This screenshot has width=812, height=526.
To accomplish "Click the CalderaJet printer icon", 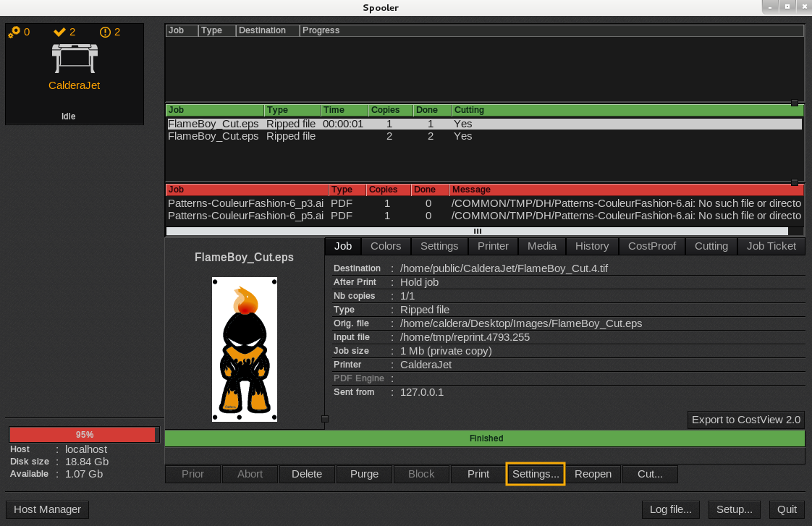I will [x=74, y=57].
